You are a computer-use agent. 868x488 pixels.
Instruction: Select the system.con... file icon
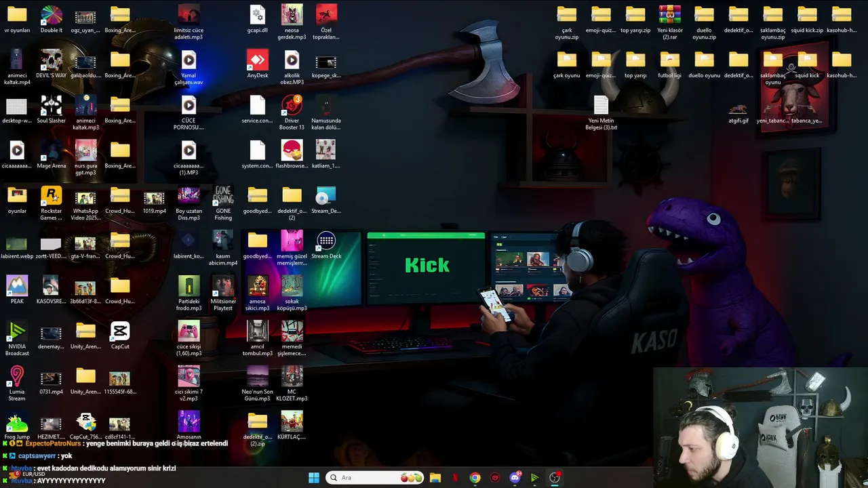(258, 155)
